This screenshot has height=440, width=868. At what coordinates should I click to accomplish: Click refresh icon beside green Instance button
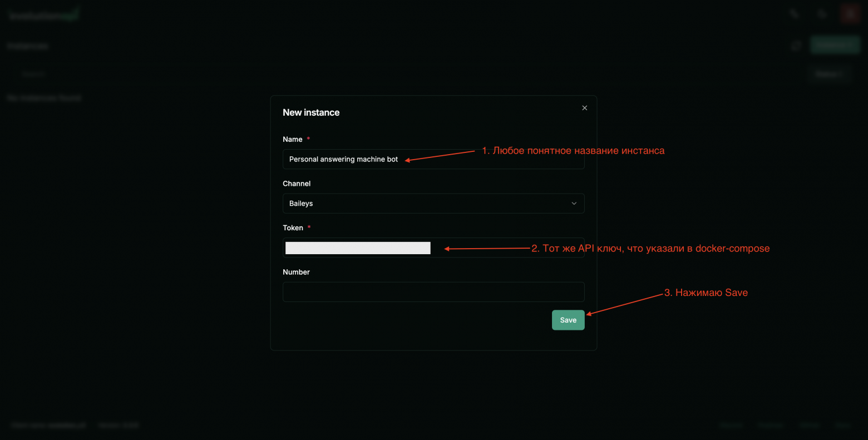pos(796,46)
